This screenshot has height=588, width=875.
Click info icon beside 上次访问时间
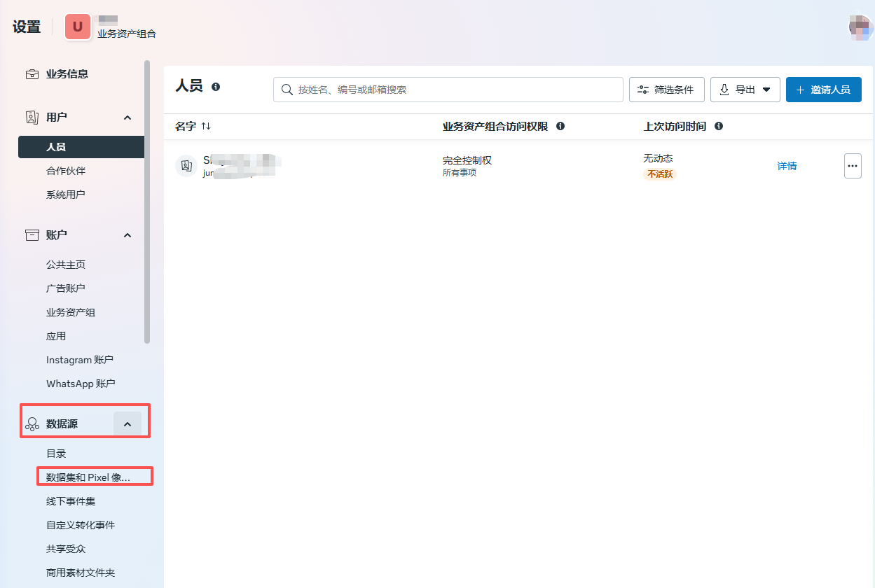[x=719, y=127]
